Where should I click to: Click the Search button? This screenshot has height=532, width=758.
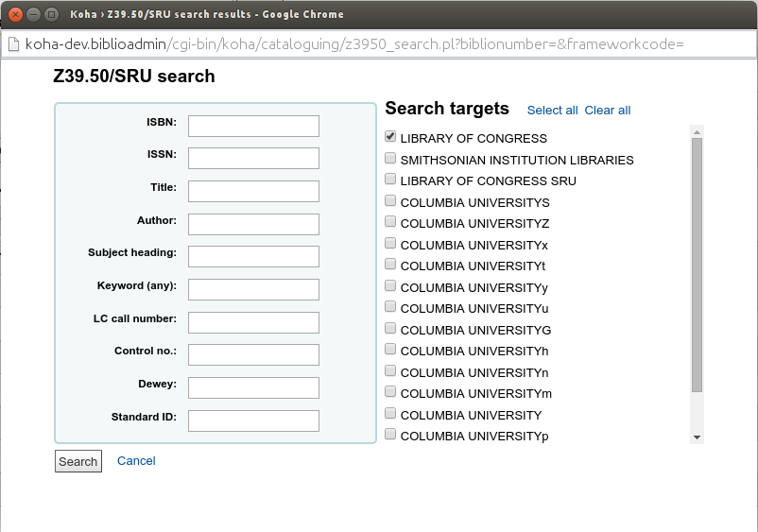pyautogui.click(x=78, y=461)
